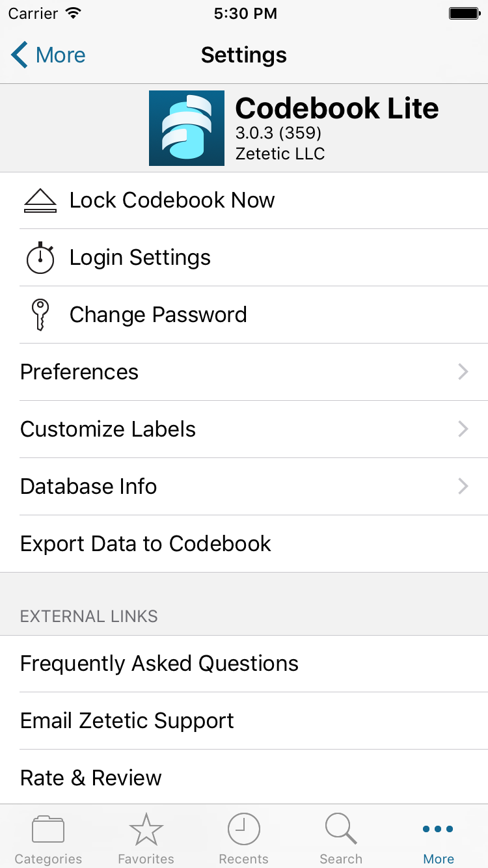The width and height of the screenshot is (488, 868).
Task: Expand Customize Labels chevron
Action: (x=463, y=429)
